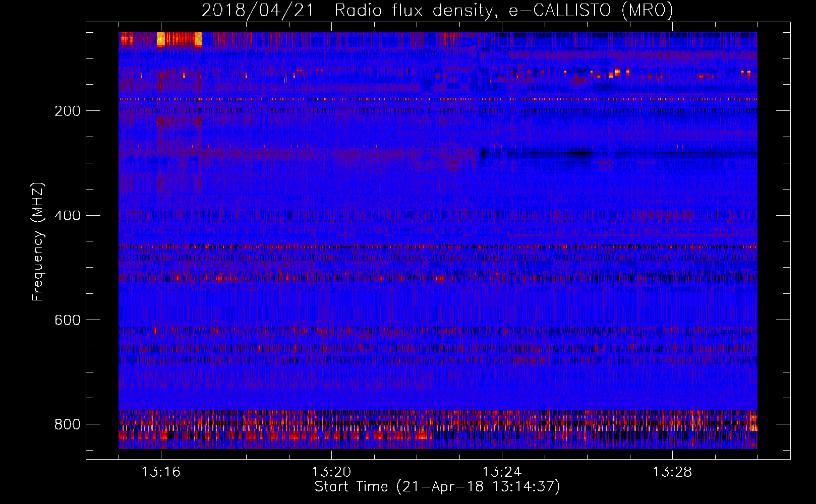The width and height of the screenshot is (816, 504).
Task: Click the 800 frequency tick label
Action: [x=68, y=424]
